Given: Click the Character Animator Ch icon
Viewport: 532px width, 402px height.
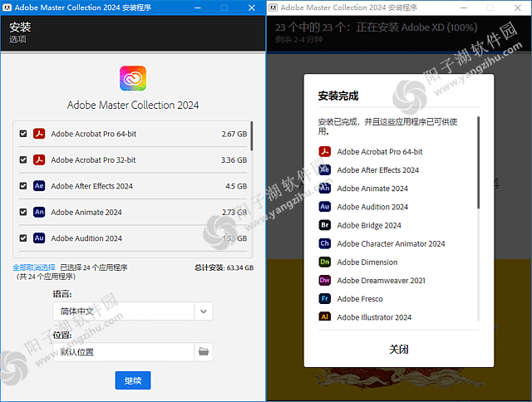Looking at the screenshot, I should (325, 243).
